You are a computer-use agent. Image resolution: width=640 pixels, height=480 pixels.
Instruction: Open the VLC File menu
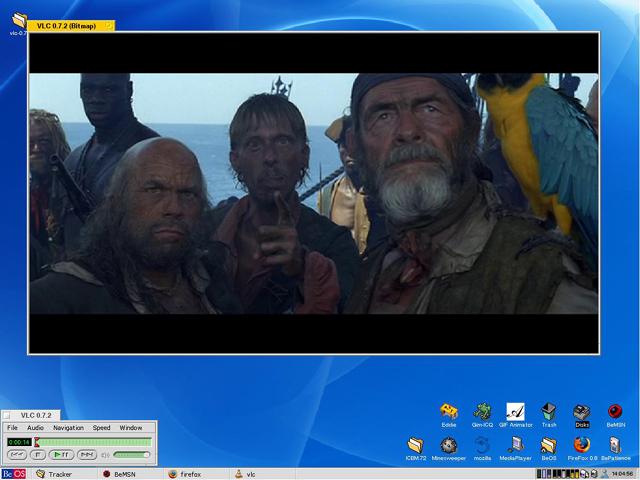tap(12, 427)
